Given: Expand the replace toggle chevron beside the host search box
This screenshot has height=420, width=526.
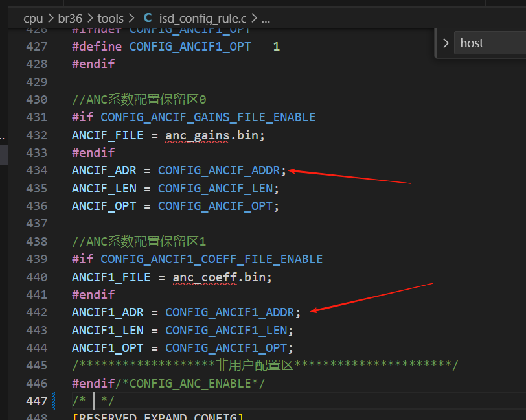Looking at the screenshot, I should [446, 43].
